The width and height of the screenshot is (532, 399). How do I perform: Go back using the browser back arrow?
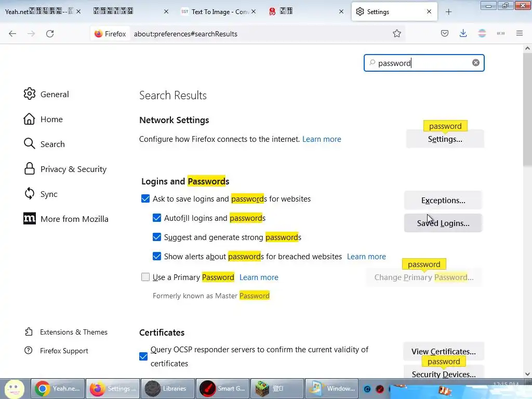tap(12, 34)
